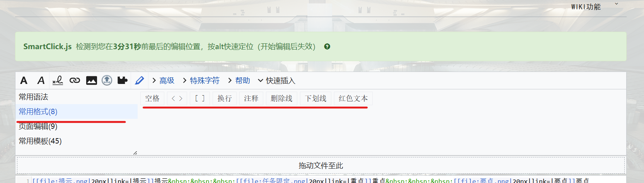This screenshot has height=183, width=644.
Task: Insert signature and timestamp icon
Action: click(58, 80)
